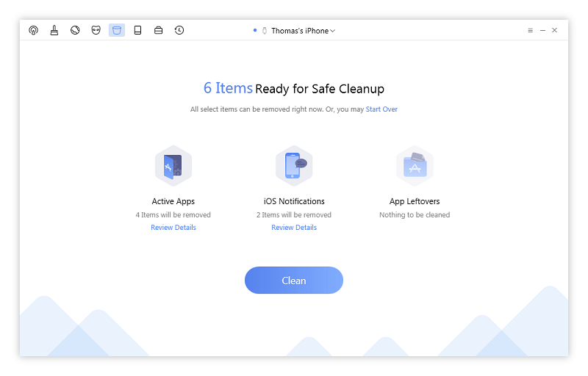Open the Privacy Clean mask icon
Screen dimensions: 588x376
point(96,30)
